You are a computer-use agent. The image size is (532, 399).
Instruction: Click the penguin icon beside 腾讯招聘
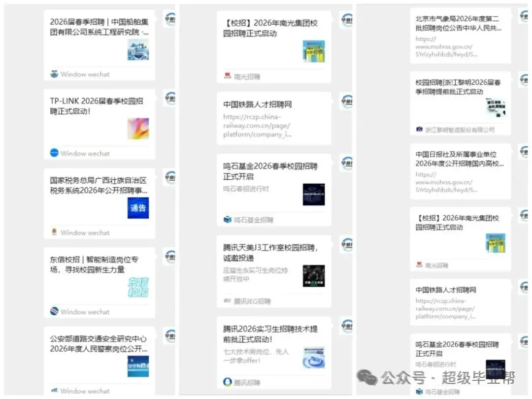point(227,382)
